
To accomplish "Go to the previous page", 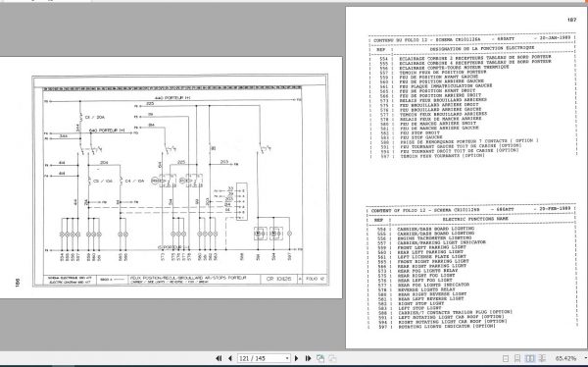I will click(230, 358).
